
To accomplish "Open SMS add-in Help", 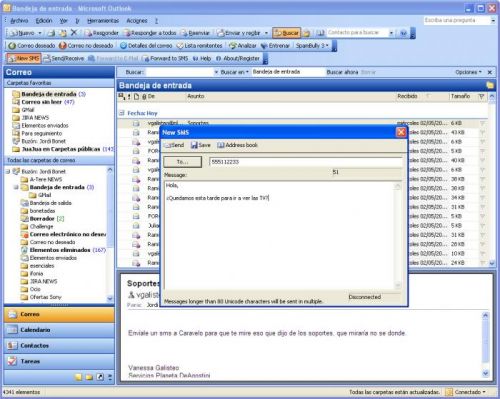I will 202,58.
